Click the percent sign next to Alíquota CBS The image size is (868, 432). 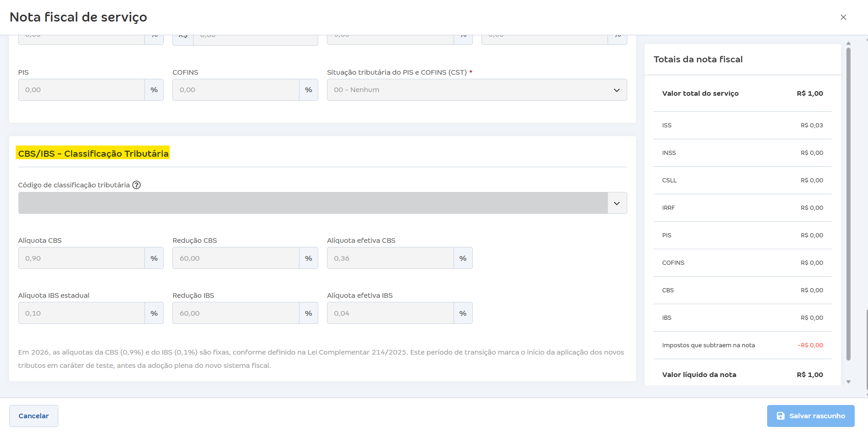coord(154,258)
